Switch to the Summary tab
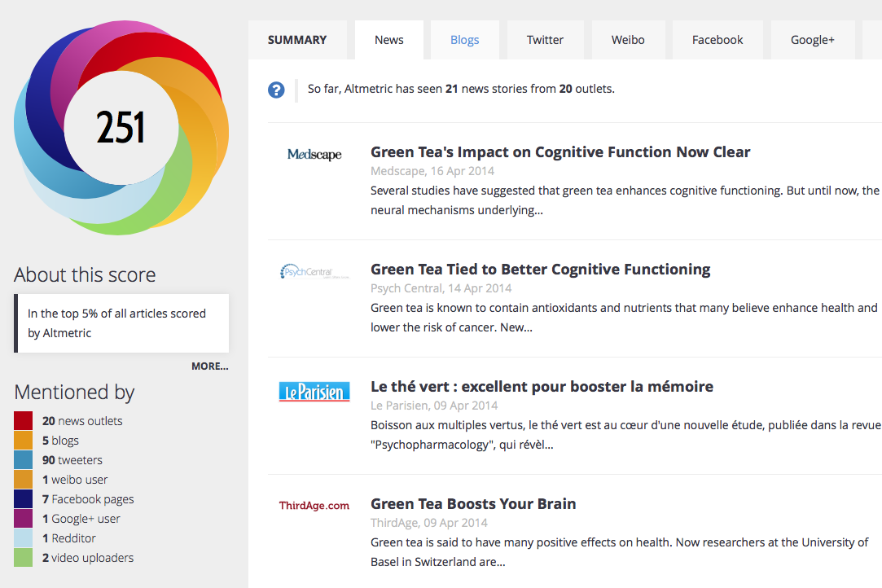The width and height of the screenshot is (882, 588). coord(297,40)
